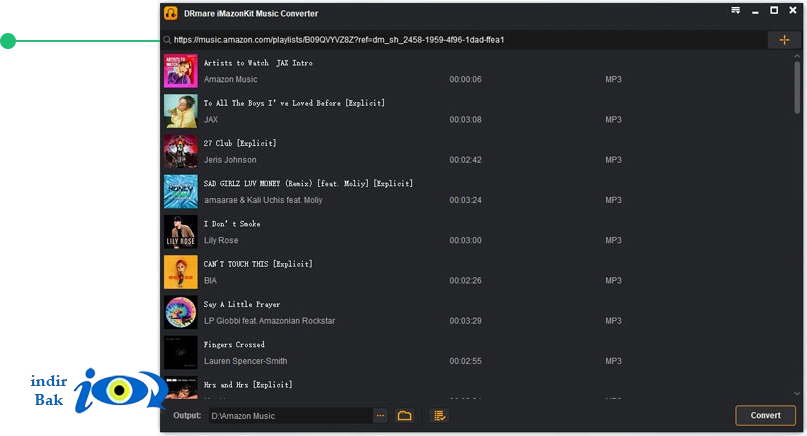Select CAN'T TOUCH THIS album thumbnail
Viewport: 807px width, 436px height.
click(181, 272)
